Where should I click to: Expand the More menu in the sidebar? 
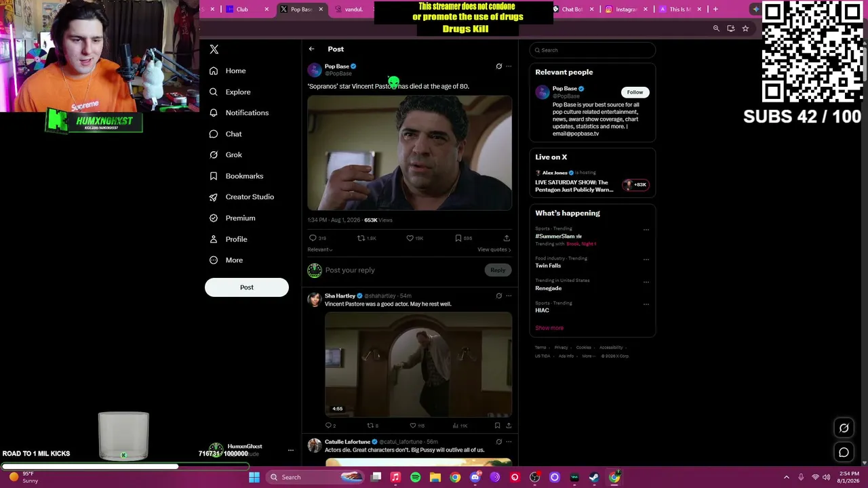pyautogui.click(x=226, y=260)
